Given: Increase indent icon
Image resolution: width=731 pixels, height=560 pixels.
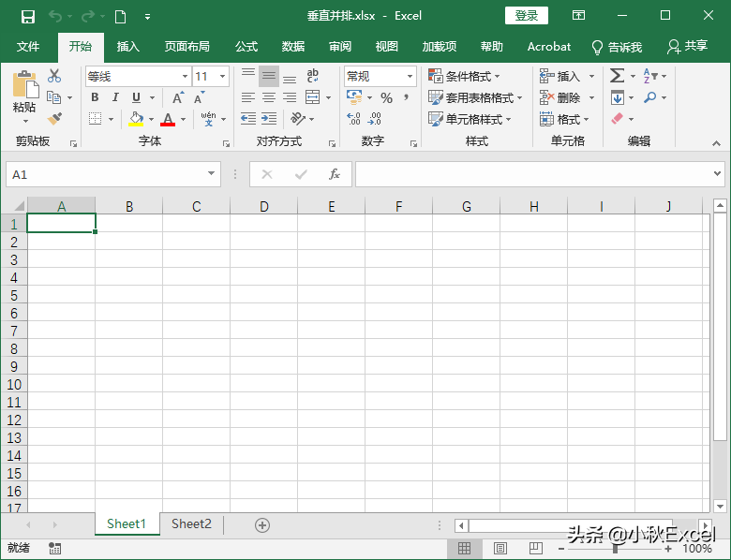Looking at the screenshot, I should point(269,119).
